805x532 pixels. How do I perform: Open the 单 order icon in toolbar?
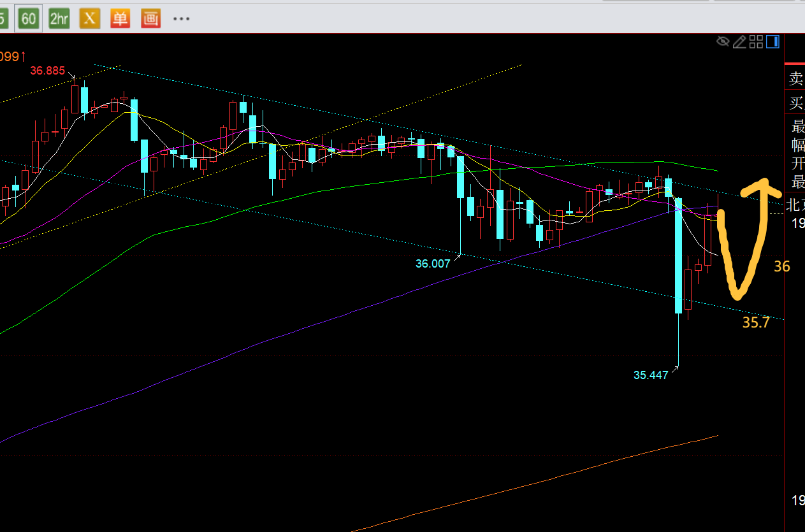click(x=120, y=18)
